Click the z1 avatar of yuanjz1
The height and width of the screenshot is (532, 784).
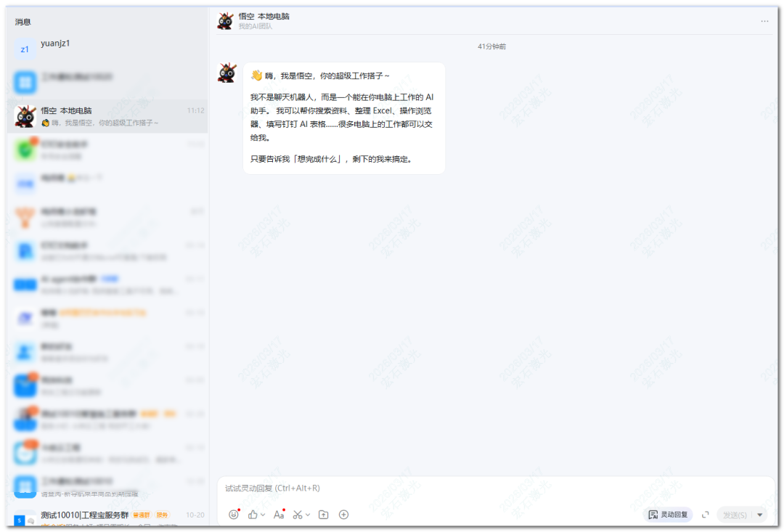25,49
